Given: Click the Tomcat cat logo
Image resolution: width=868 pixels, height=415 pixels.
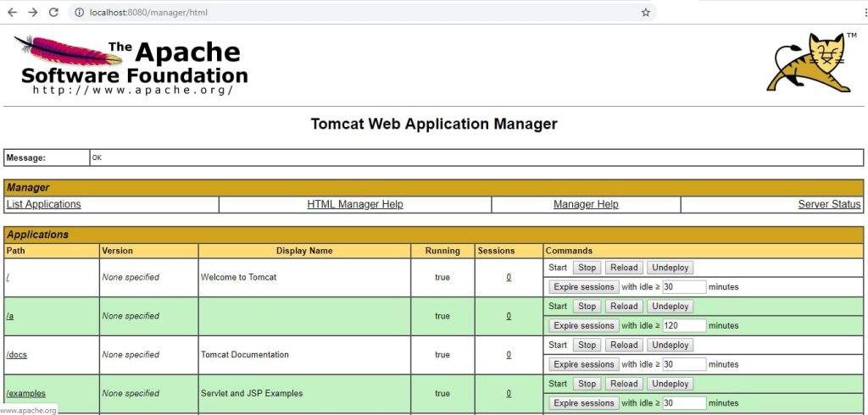Looking at the screenshot, I should click(x=811, y=63).
